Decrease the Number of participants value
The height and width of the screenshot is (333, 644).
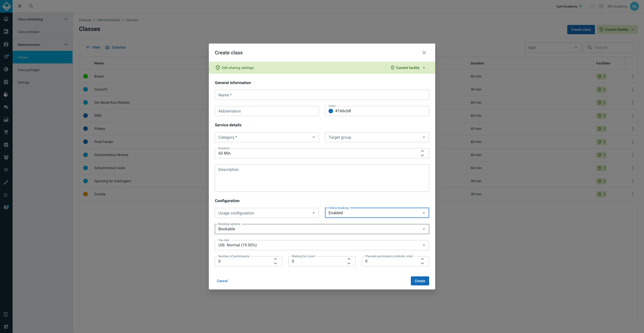[x=275, y=263]
